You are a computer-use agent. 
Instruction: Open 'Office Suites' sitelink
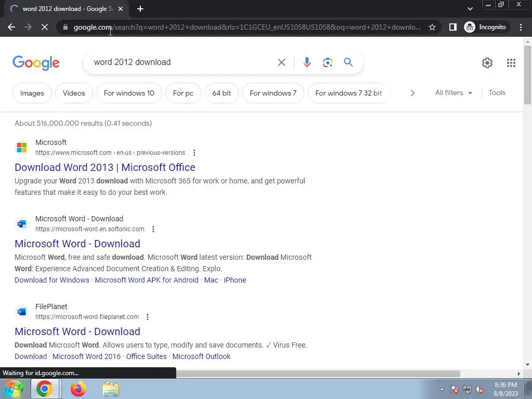[147, 356]
